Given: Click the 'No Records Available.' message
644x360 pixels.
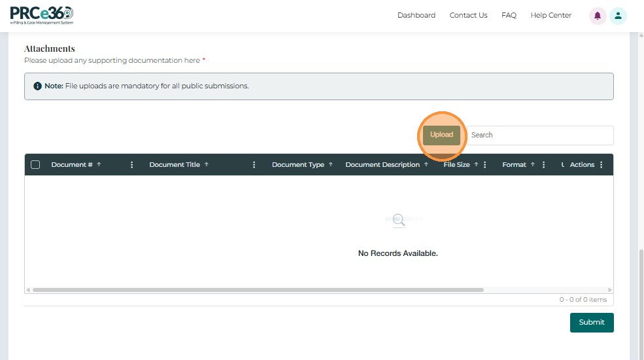Looking at the screenshot, I should [x=398, y=253].
